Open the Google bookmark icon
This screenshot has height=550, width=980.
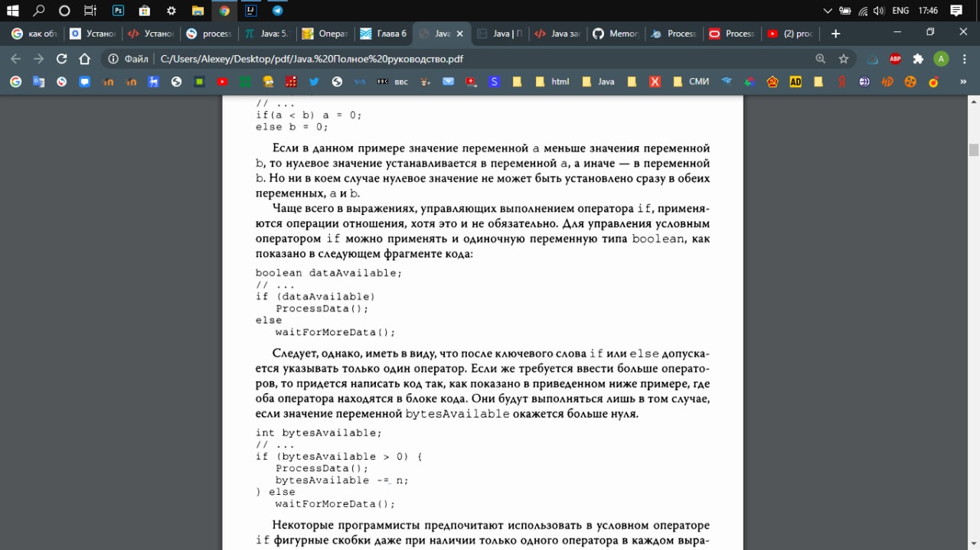[x=15, y=82]
